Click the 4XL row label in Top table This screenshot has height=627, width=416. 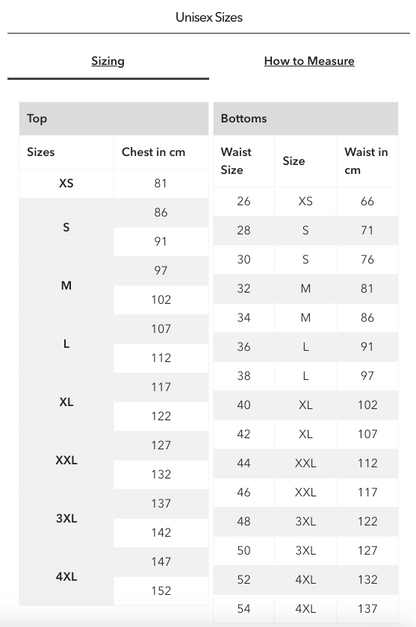click(66, 577)
